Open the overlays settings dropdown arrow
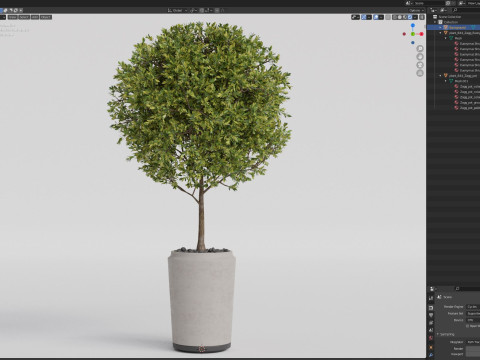The width and height of the screenshot is (480, 360). (x=381, y=17)
